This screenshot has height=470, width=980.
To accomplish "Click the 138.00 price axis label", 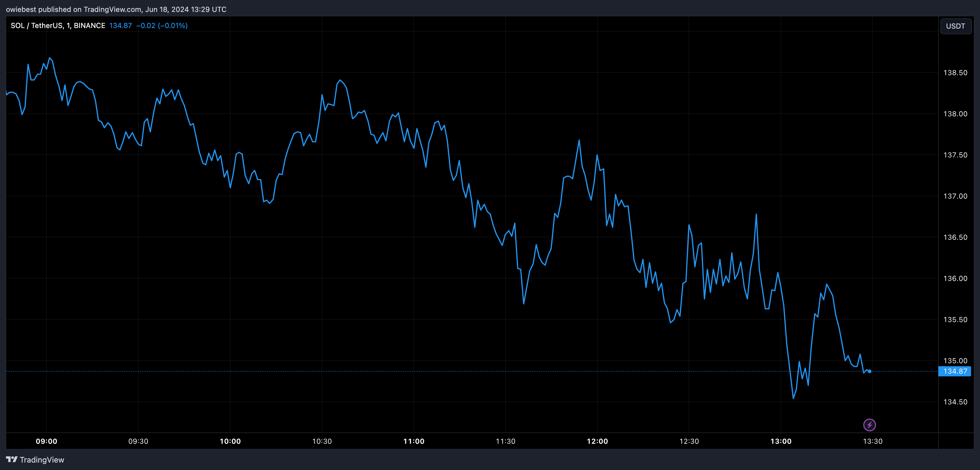I will pos(955,114).
